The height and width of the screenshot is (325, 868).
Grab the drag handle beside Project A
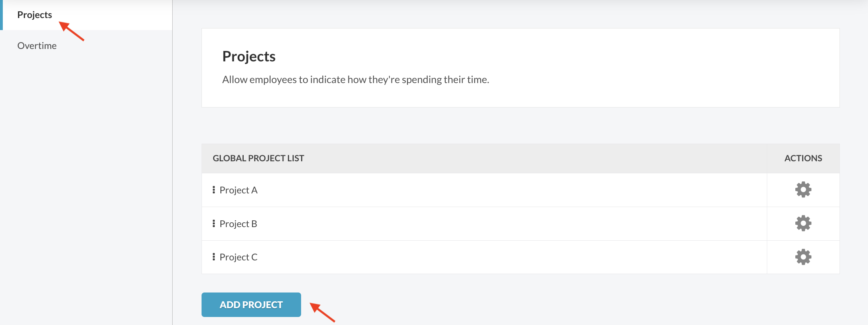(x=214, y=190)
